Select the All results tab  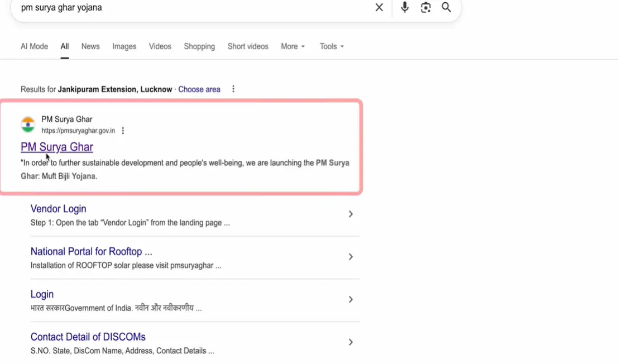point(65,46)
